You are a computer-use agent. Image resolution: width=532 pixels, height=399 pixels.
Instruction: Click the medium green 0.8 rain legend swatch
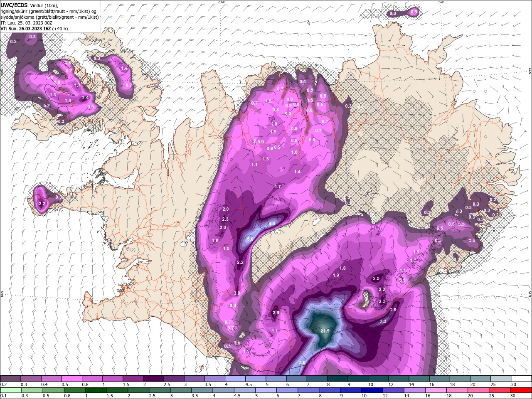point(74,390)
